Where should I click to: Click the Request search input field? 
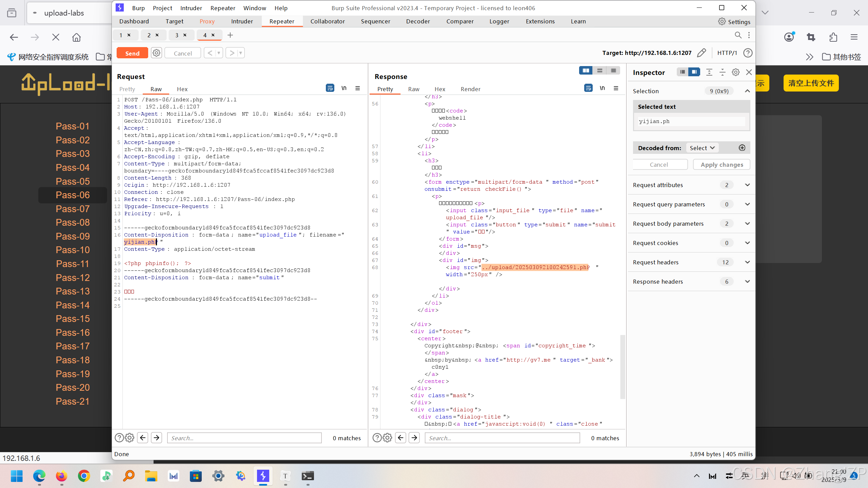point(244,438)
